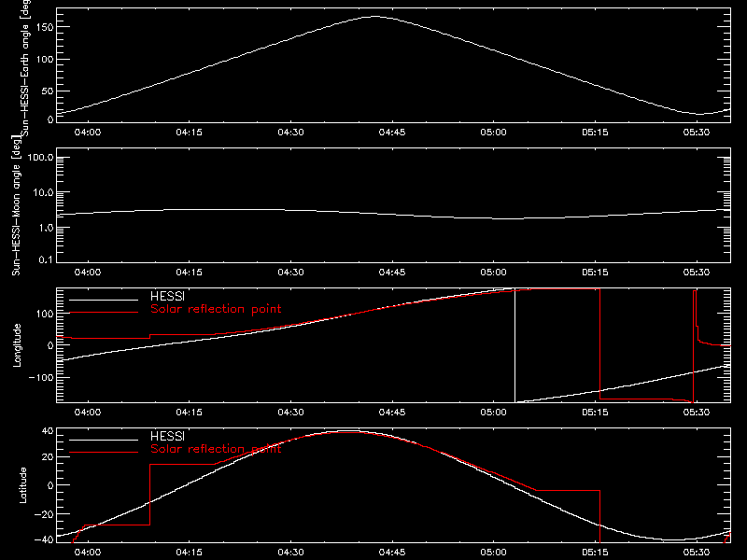This screenshot has height=560, width=747.
Task: Click the 1.0 tick on Moon angle axis
Action: tap(46, 228)
